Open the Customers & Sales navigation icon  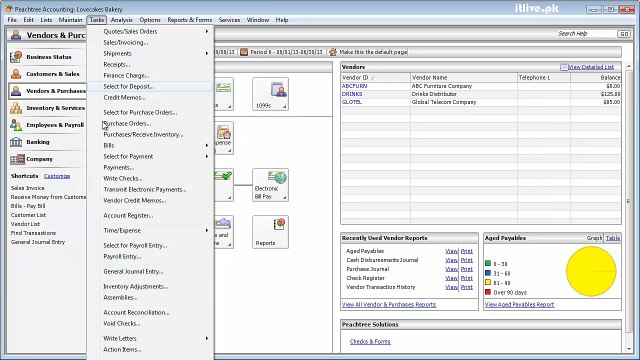coord(16,74)
